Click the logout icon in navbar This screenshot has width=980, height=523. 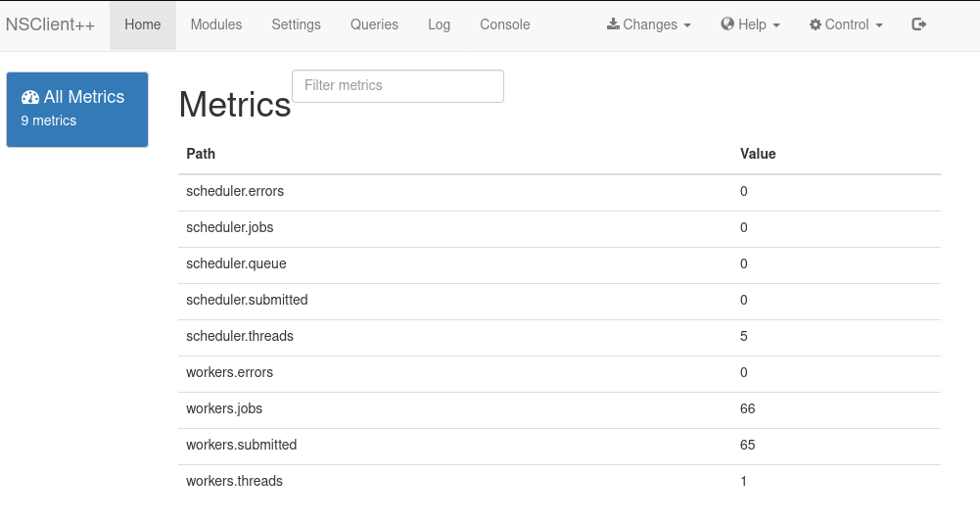point(918,24)
